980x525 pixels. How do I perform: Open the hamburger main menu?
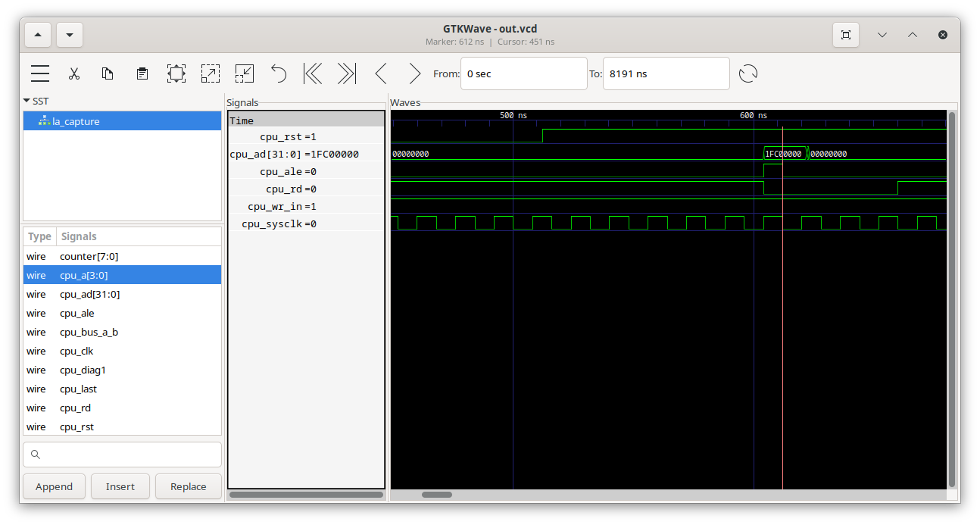[x=40, y=73]
